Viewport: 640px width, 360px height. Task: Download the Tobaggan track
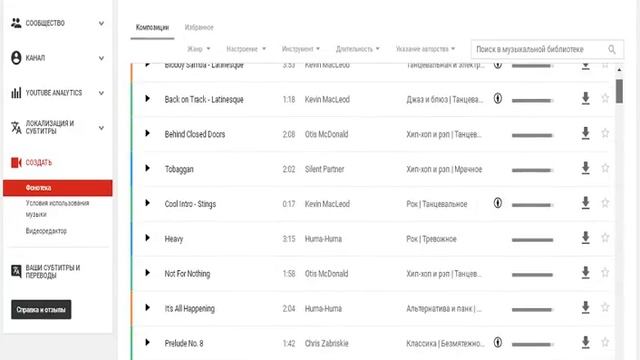[585, 168]
